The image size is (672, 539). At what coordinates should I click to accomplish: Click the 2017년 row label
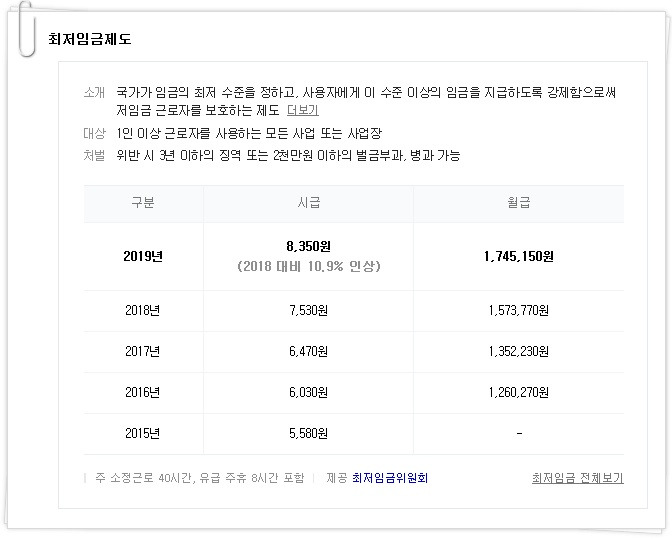(143, 351)
